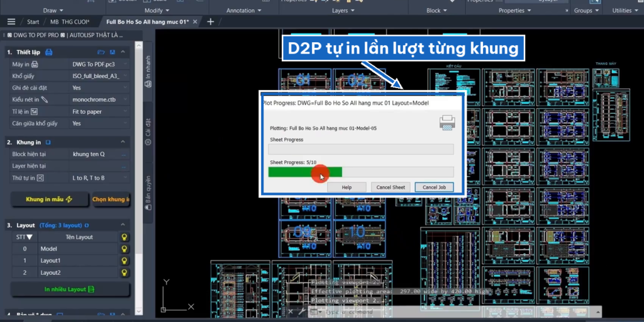644x322 pixels.
Task: Open the Thứ tự in L to R dropdown
Action: (100, 178)
